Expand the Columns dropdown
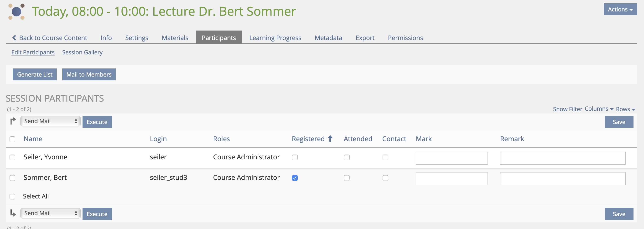 [x=599, y=109]
